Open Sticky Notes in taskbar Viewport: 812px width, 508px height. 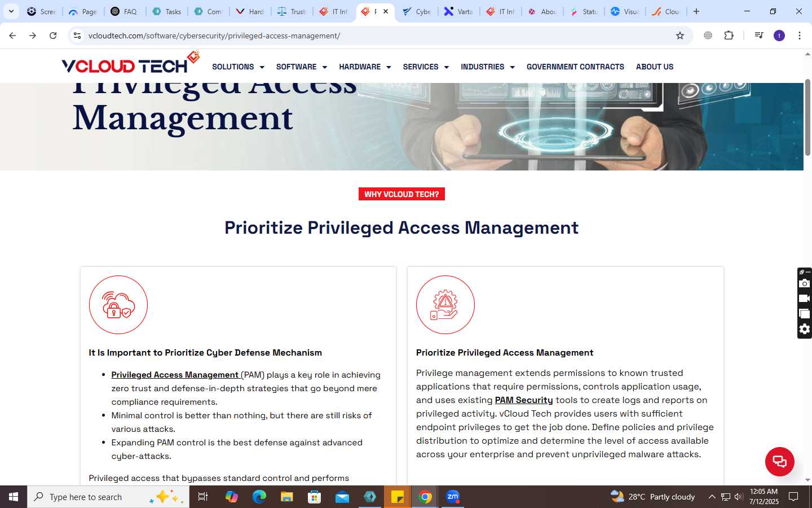point(398,497)
